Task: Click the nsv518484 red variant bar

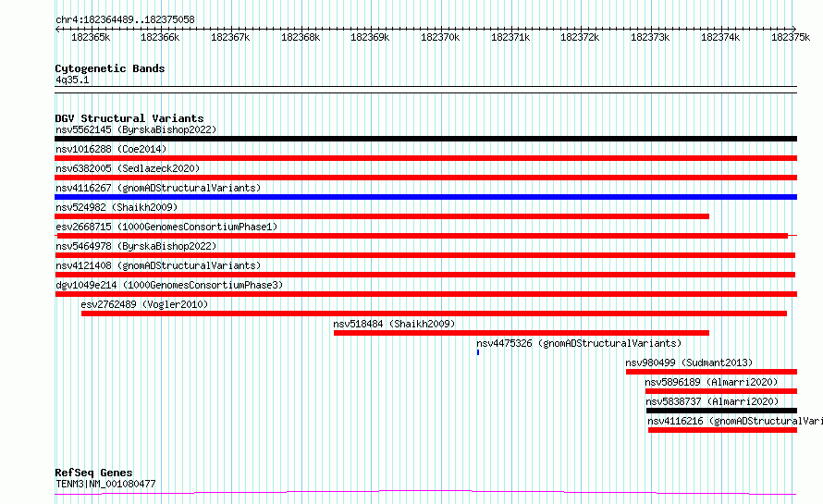Action: coord(522,333)
